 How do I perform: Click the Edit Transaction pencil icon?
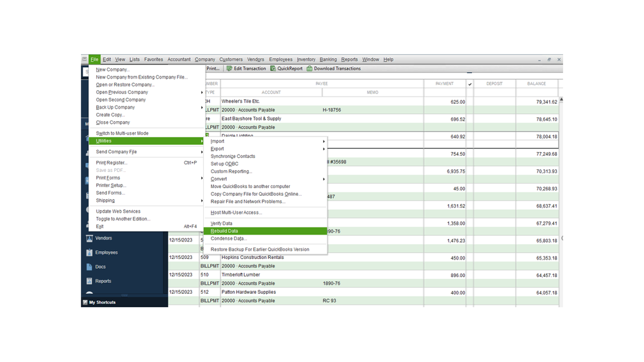point(229,68)
